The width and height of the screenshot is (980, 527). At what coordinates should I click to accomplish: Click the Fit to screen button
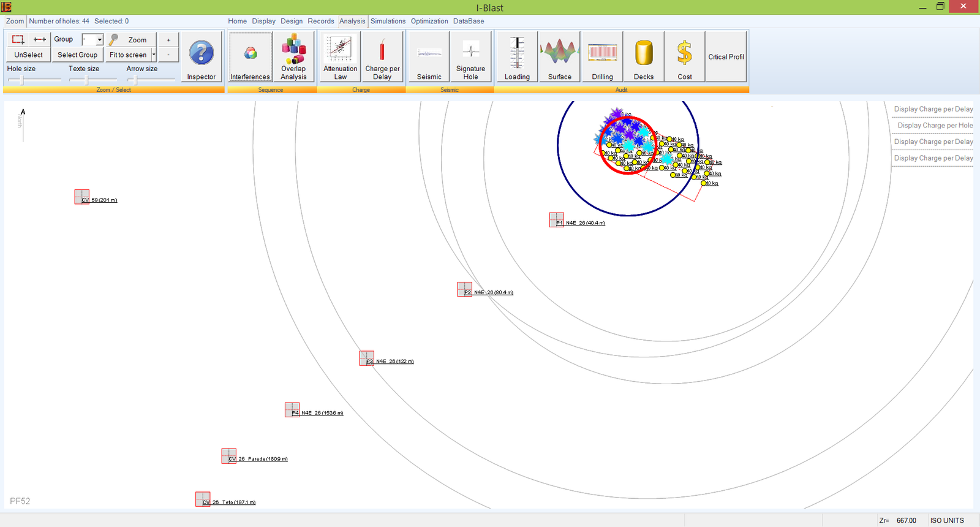tap(128, 55)
